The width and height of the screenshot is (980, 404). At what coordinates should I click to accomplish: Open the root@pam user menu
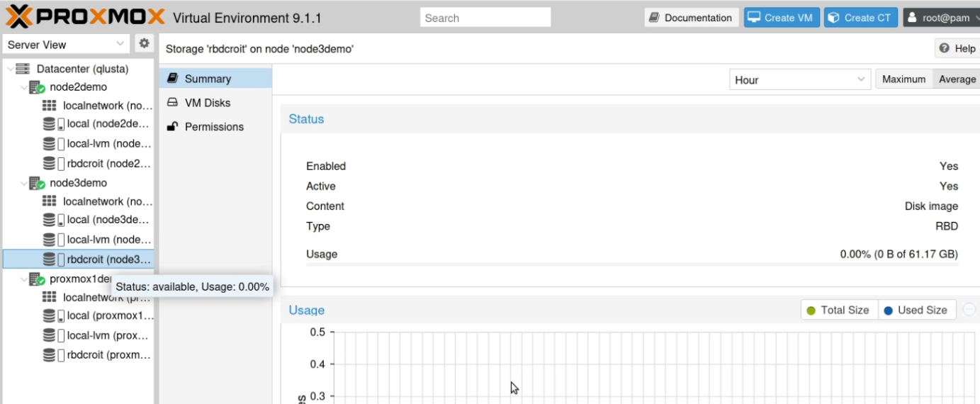click(941, 18)
